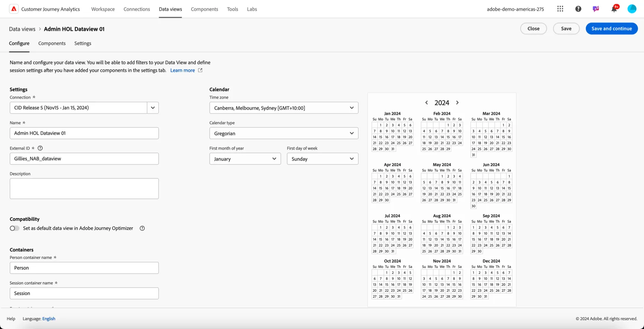Expand the Connection dropdown arrow

153,108
